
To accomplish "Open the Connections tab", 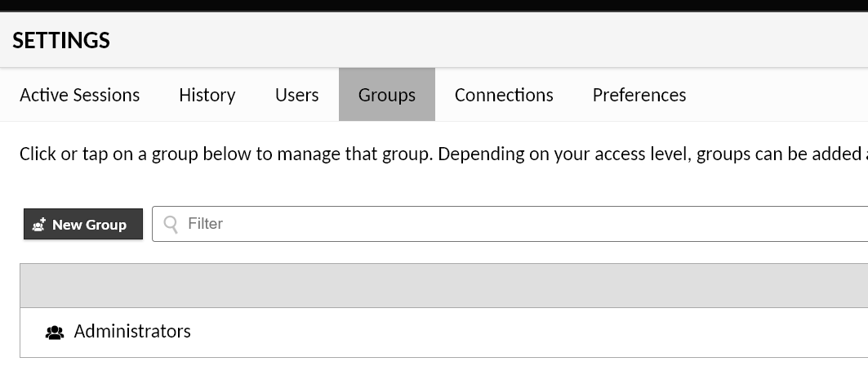I will [x=504, y=95].
